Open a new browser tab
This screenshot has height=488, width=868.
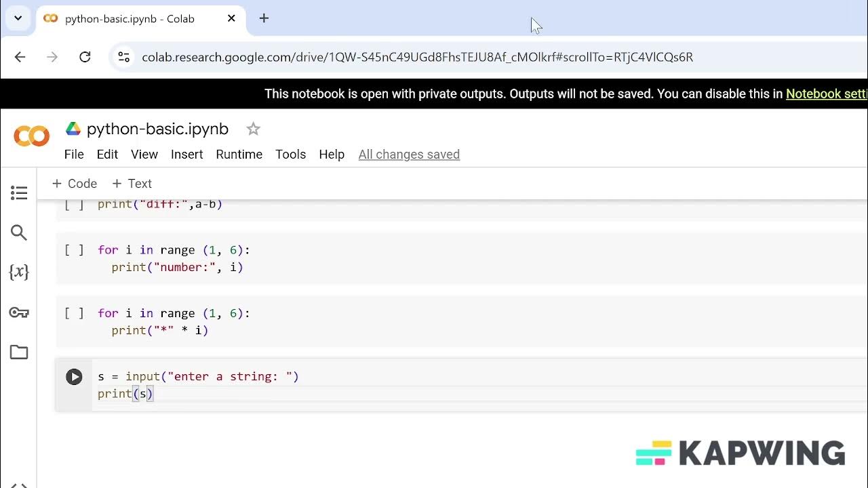(x=264, y=18)
